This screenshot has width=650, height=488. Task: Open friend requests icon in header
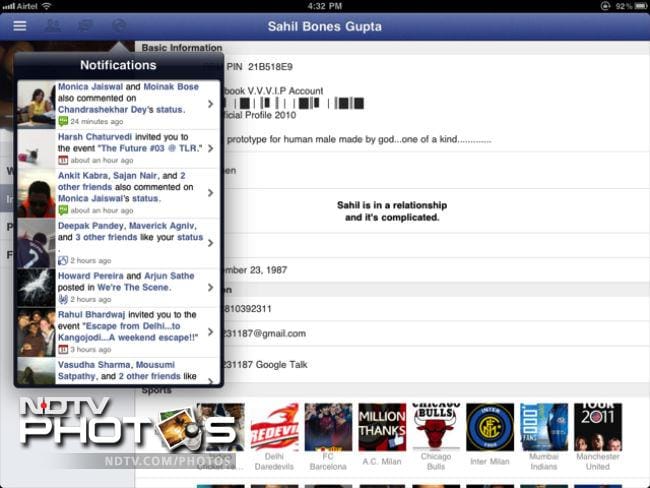(x=53, y=26)
